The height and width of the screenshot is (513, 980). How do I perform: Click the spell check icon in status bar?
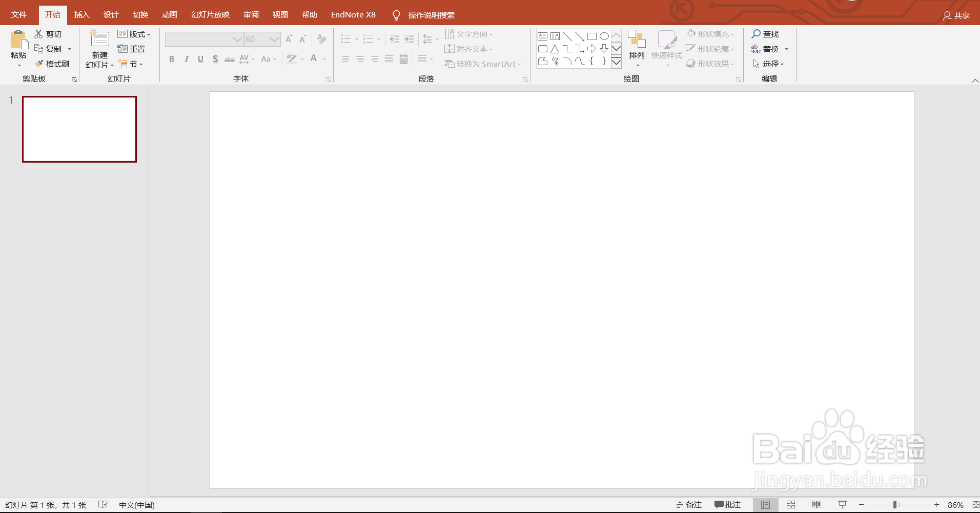(103, 505)
